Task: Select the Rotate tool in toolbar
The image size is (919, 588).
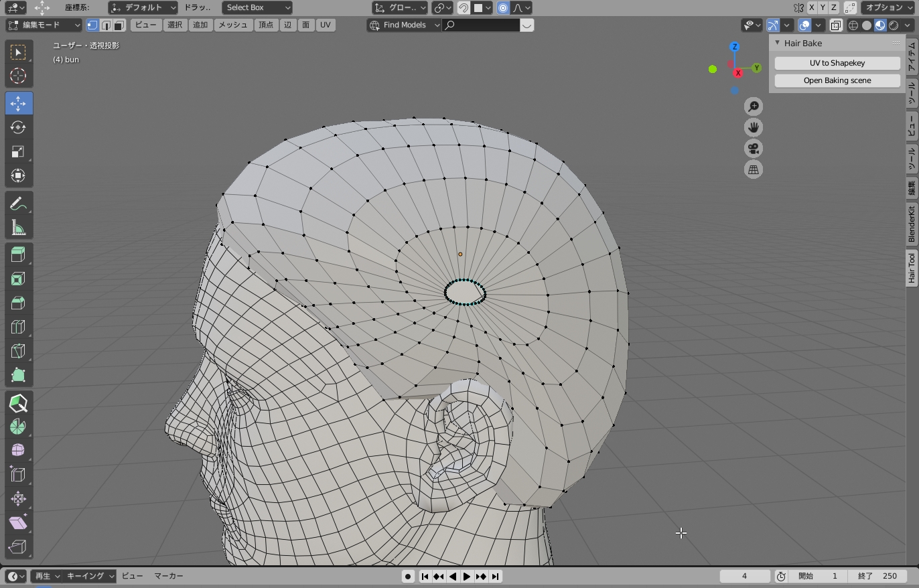Action: (18, 127)
